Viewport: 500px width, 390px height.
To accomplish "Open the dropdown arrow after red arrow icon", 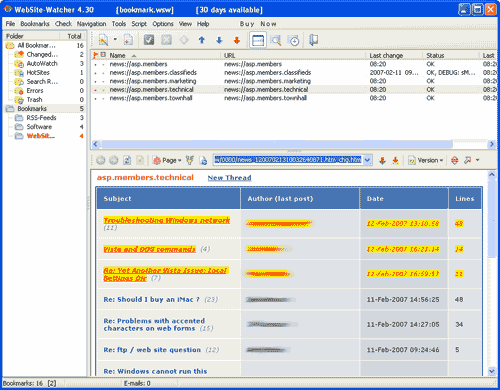I will (x=477, y=160).
